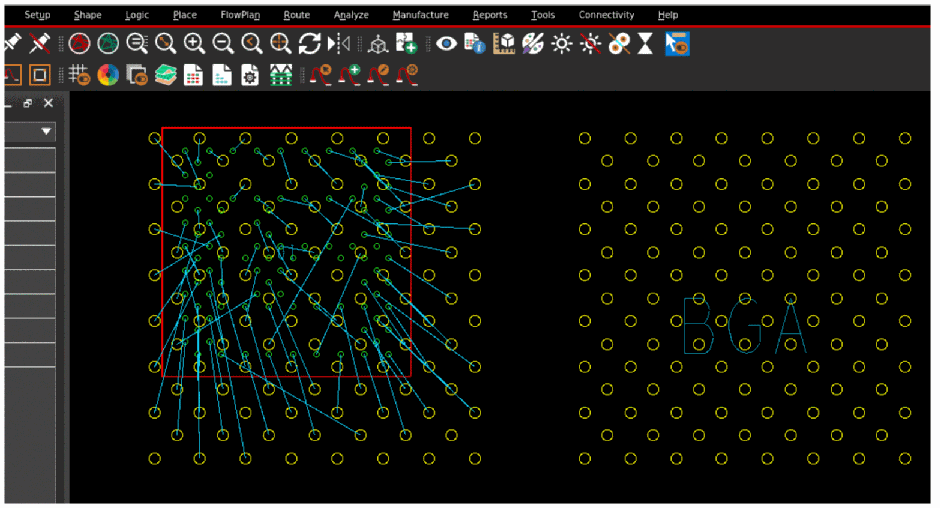Refresh the canvas with circular arrows icon
The image size is (940, 508).
(x=309, y=43)
